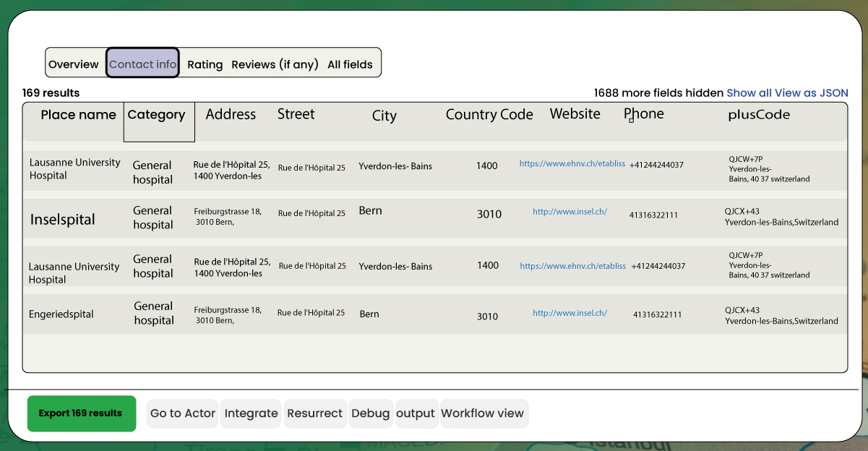The width and height of the screenshot is (868, 451).
Task: Click the Resurrect button
Action: pos(314,413)
